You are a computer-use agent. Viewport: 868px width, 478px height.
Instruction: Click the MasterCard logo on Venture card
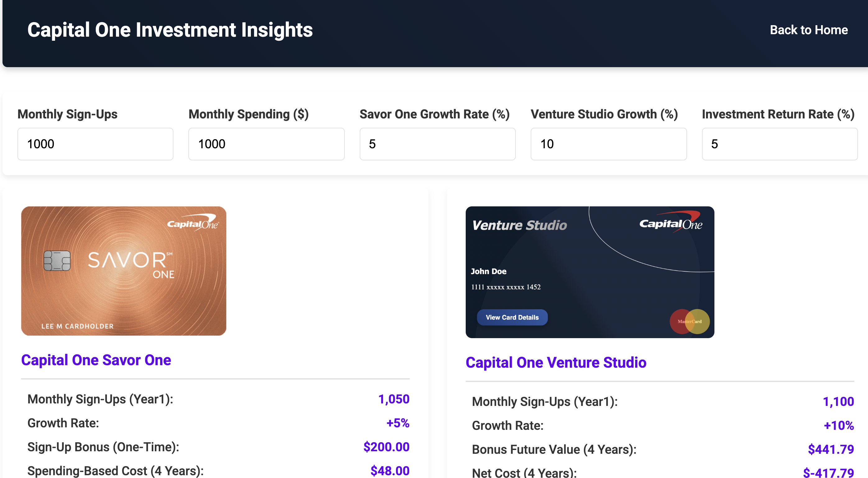[690, 321]
